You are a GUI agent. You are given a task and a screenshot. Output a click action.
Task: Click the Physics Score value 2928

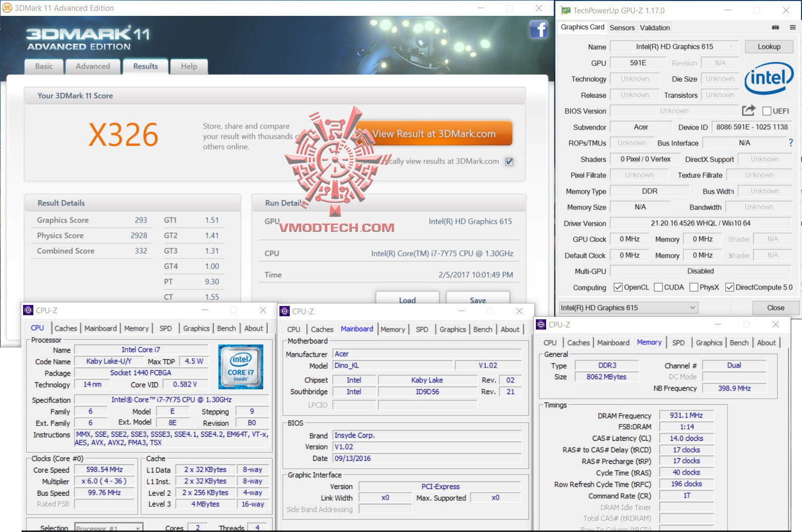coord(139,235)
